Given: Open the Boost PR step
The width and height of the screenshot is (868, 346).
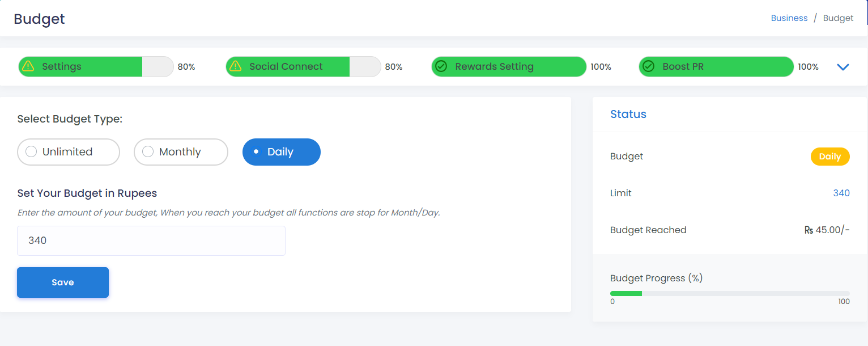Looking at the screenshot, I should (716, 66).
